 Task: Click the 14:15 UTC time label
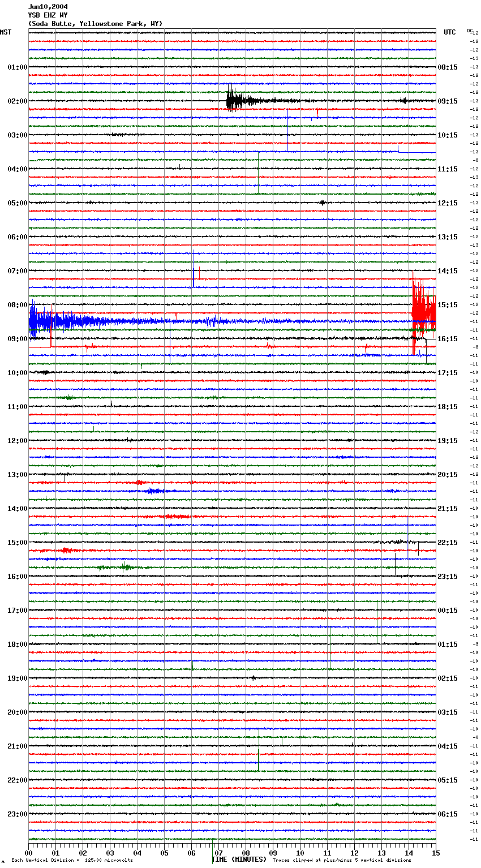448,271
